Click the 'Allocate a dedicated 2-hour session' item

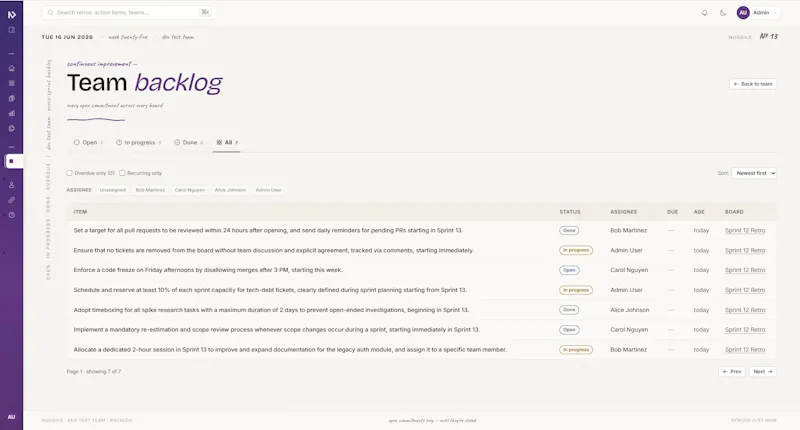coord(290,350)
